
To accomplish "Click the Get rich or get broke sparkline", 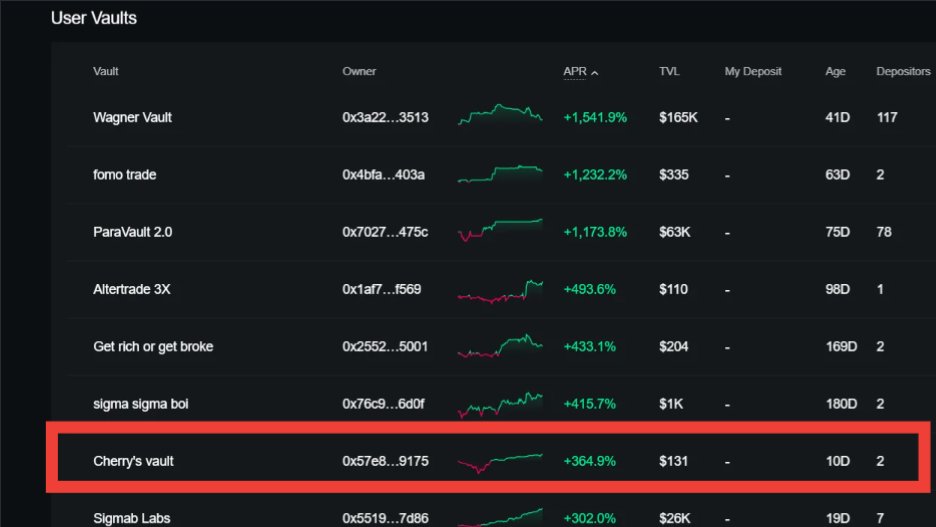I will pyautogui.click(x=500, y=346).
